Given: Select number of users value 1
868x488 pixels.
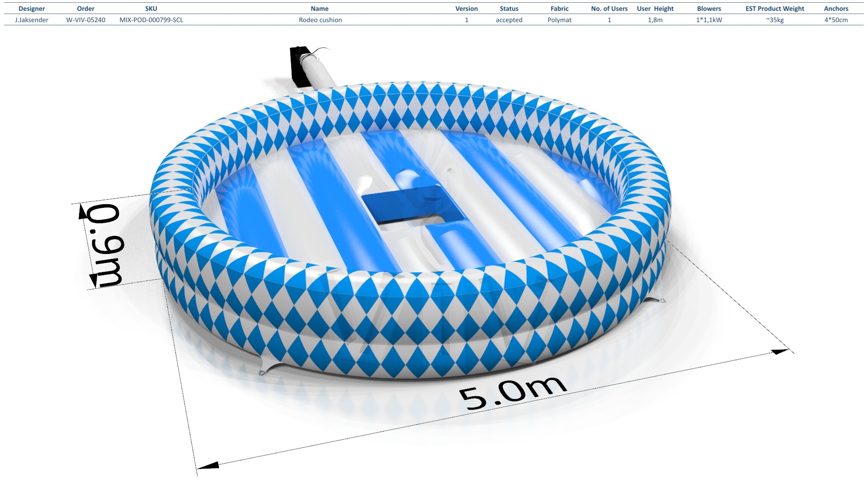Looking at the screenshot, I should click(609, 20).
